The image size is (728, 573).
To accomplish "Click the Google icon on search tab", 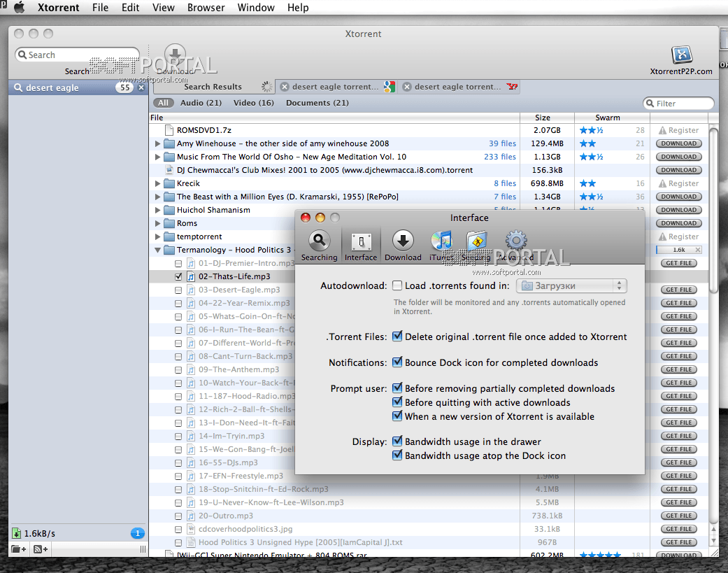I will (x=390, y=87).
